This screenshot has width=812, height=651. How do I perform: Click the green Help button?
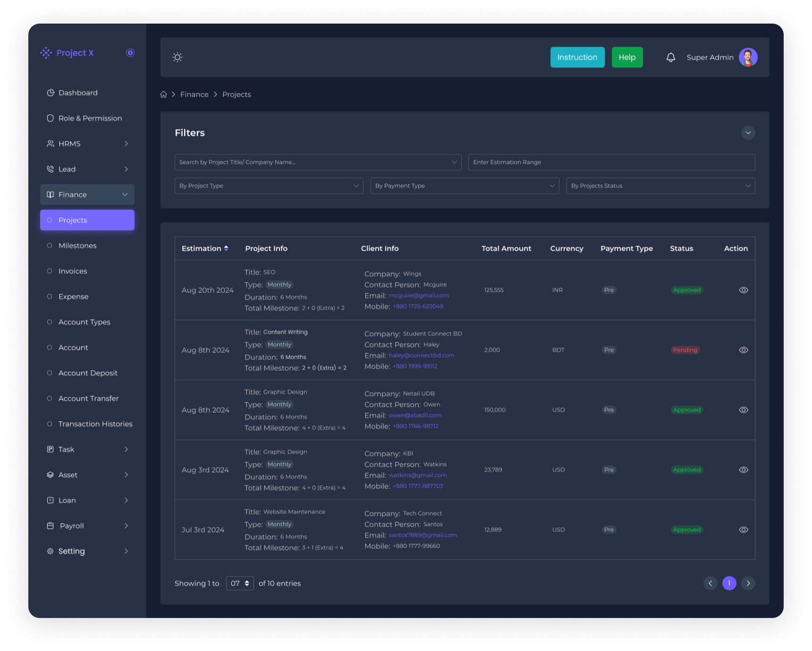click(627, 58)
